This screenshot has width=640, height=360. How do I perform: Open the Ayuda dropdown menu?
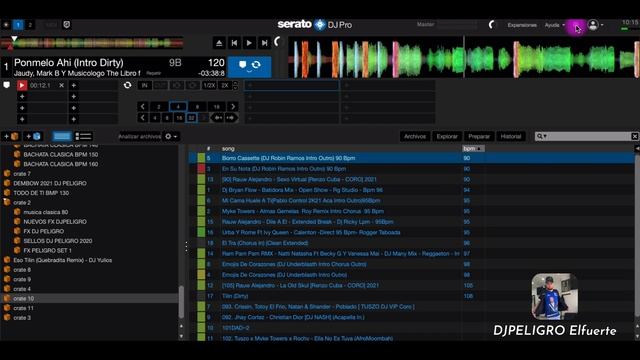point(555,25)
